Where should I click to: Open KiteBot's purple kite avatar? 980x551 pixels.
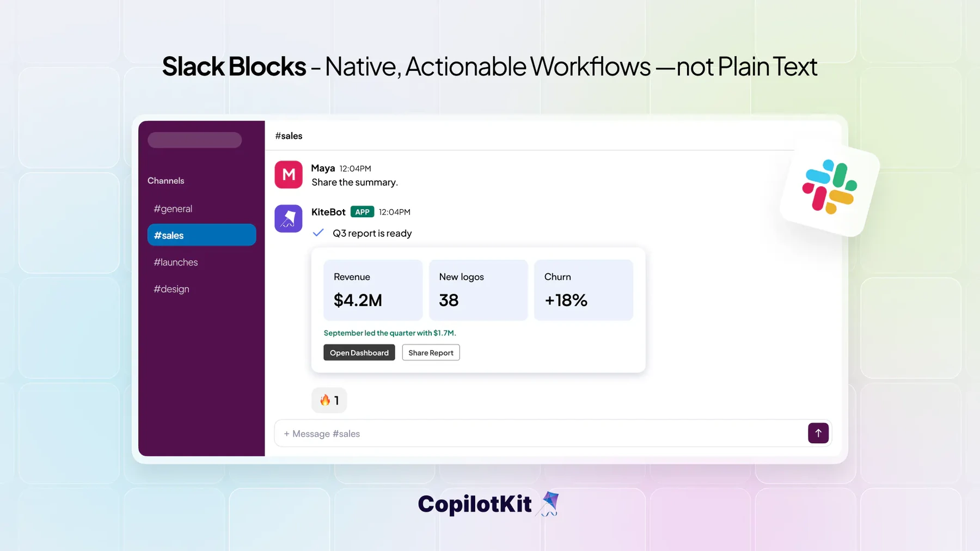coord(289,218)
